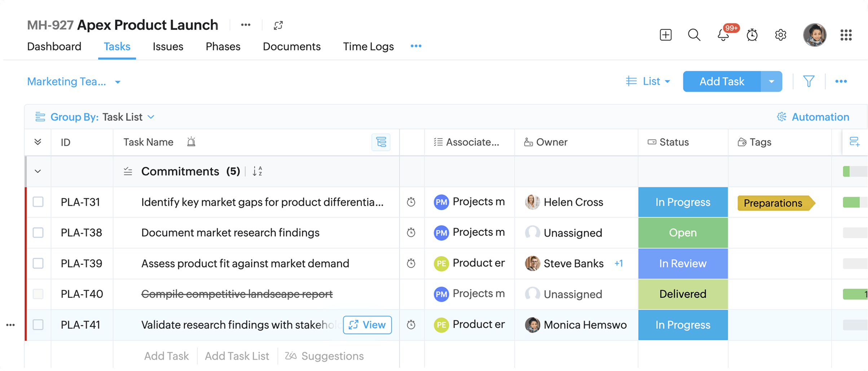Screen dimensions: 868x371
Task: Click the reminder bell icon in Task Name header
Action: [191, 142]
